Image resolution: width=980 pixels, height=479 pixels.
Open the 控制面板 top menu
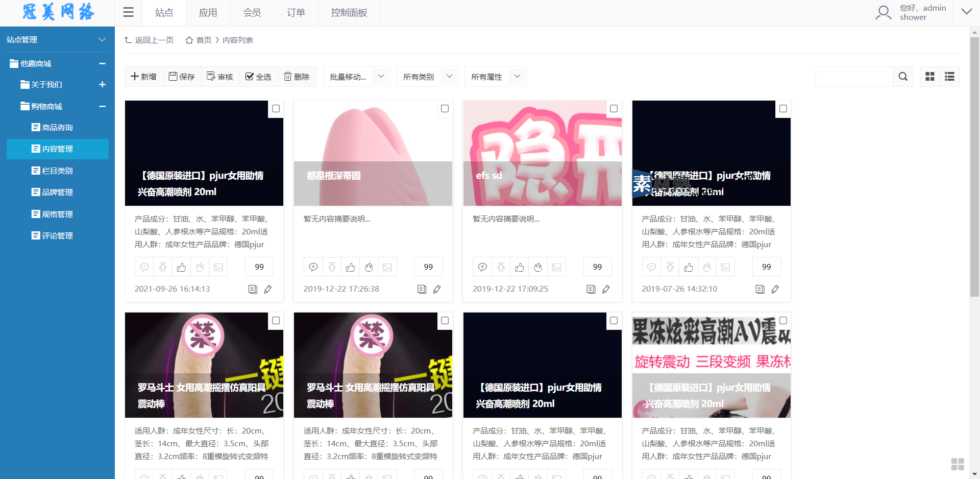pyautogui.click(x=349, y=13)
